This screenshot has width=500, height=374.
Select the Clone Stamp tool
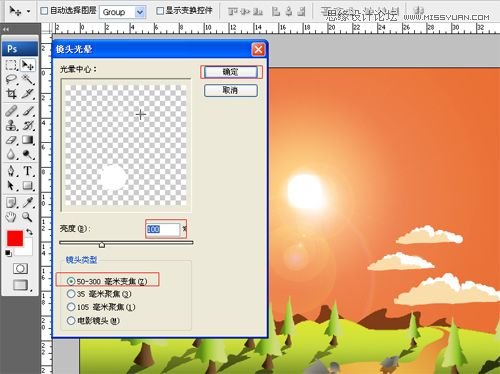(11, 125)
